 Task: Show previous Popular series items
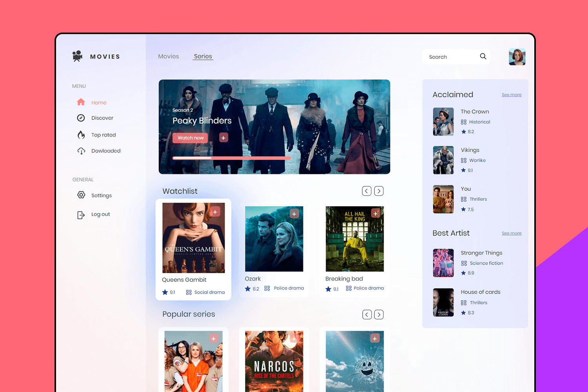pos(367,314)
